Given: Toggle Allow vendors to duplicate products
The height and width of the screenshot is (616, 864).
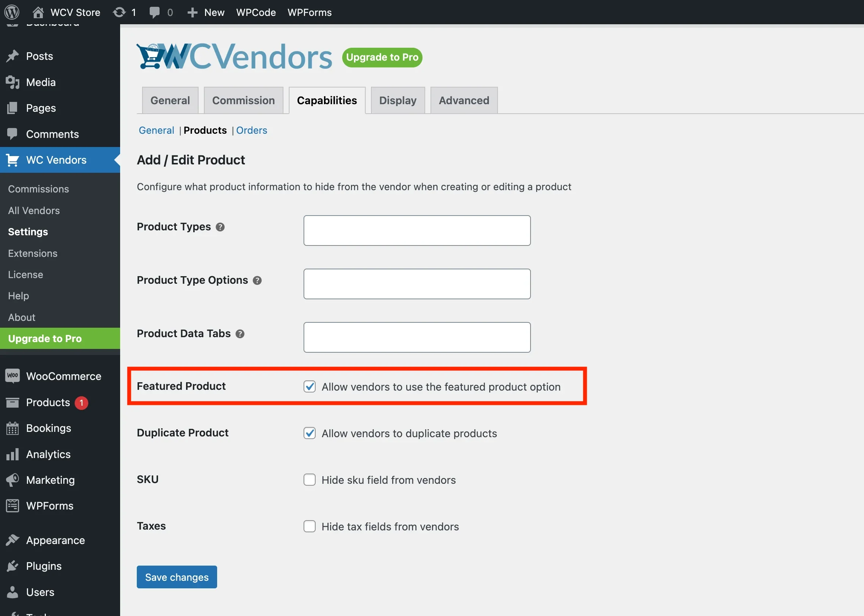Looking at the screenshot, I should tap(310, 433).
